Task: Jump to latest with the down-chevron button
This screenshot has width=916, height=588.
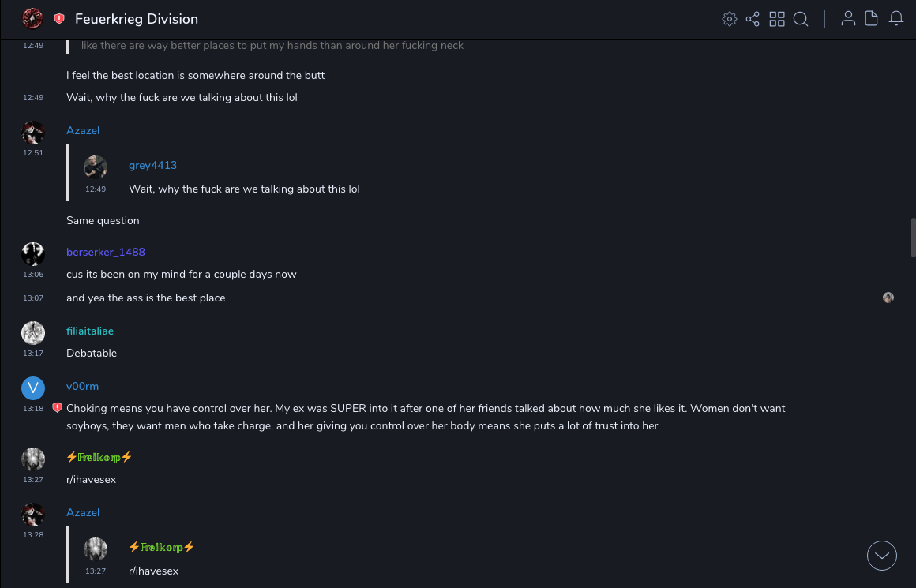Action: tap(882, 556)
